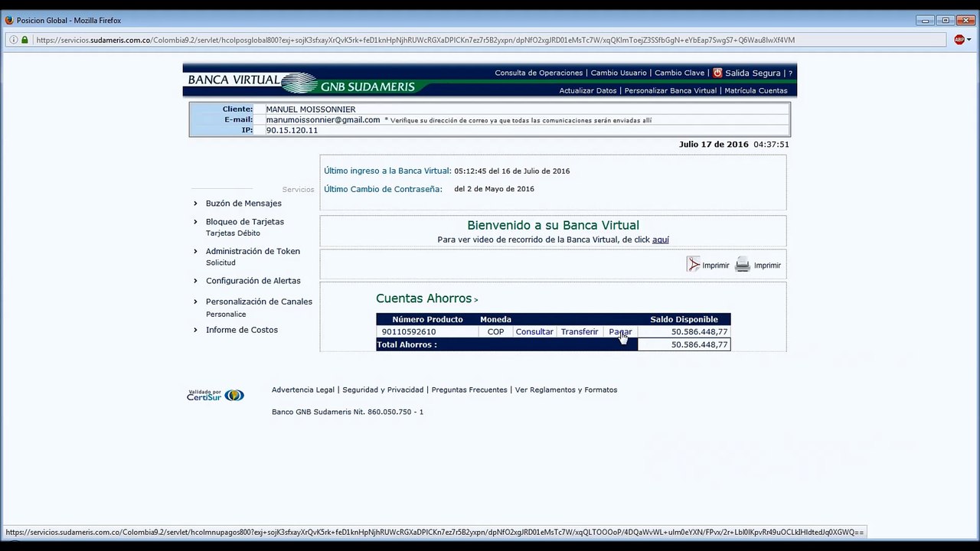The height and width of the screenshot is (551, 980).
Task: Click Último Cambio de Contraseña label
Action: coord(383,189)
